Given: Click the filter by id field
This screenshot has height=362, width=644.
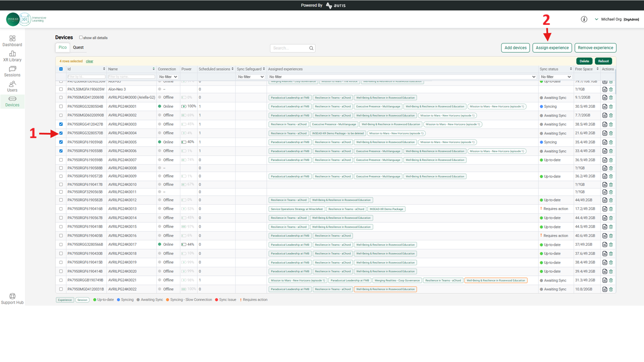Looking at the screenshot, I should pos(86,77).
